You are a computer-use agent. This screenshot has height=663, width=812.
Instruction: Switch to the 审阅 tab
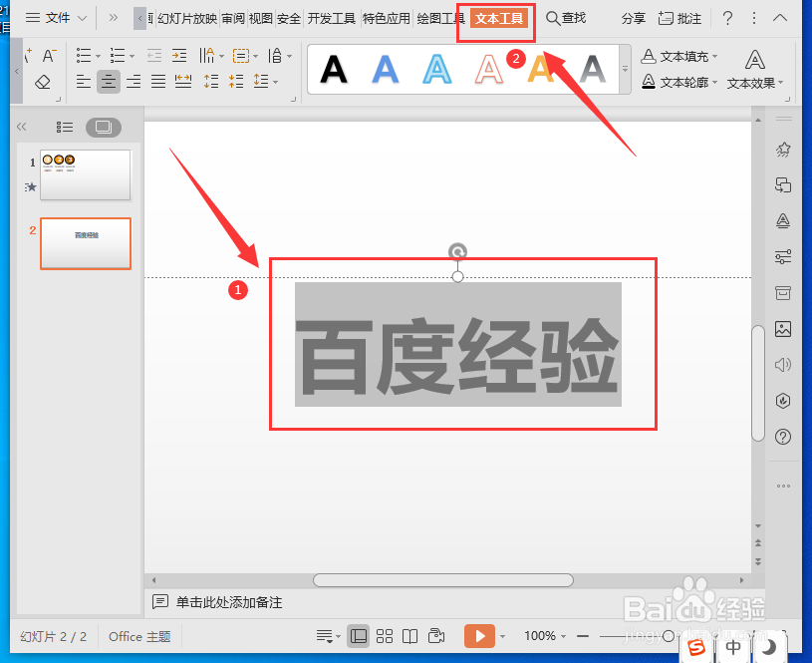click(233, 19)
